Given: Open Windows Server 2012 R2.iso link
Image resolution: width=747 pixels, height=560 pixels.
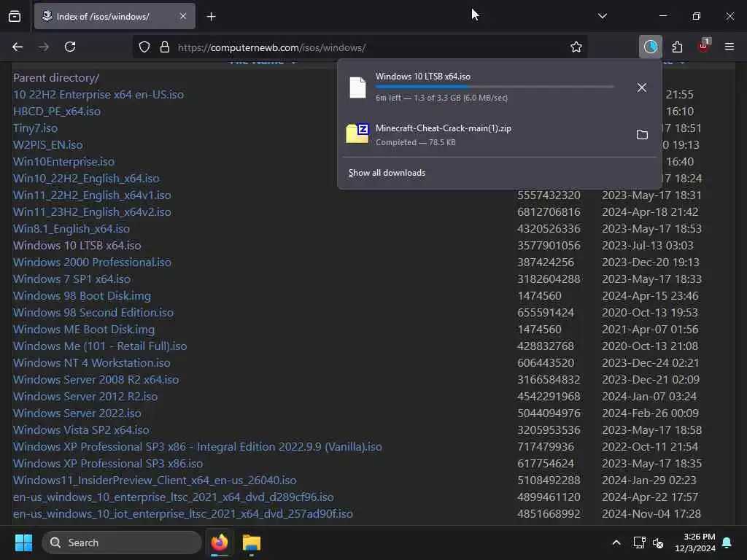Looking at the screenshot, I should click(x=85, y=396).
